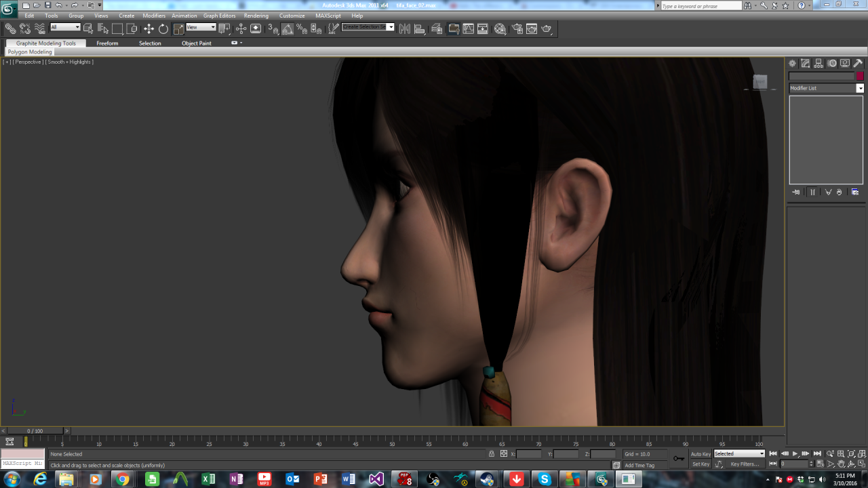Open the Rendering menu
This screenshot has height=488, width=868.
[x=256, y=16]
